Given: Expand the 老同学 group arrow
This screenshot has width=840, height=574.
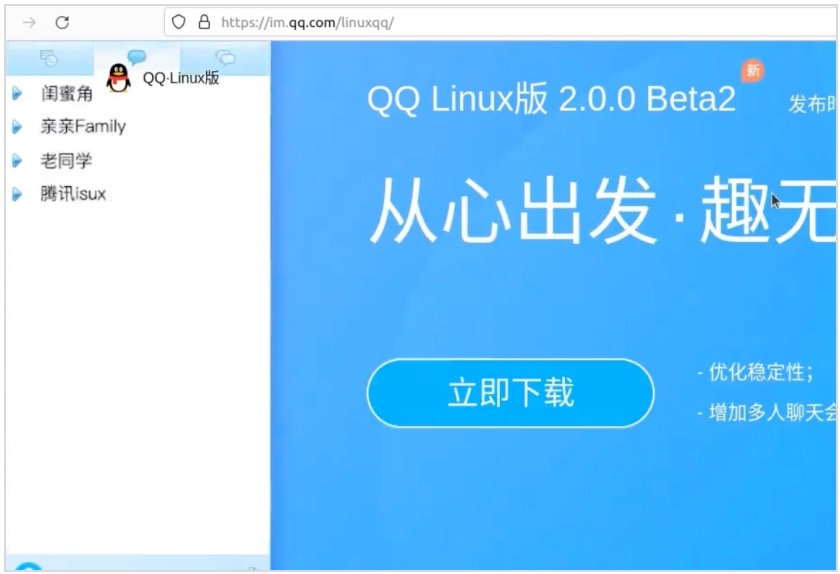Looking at the screenshot, I should pos(17,160).
